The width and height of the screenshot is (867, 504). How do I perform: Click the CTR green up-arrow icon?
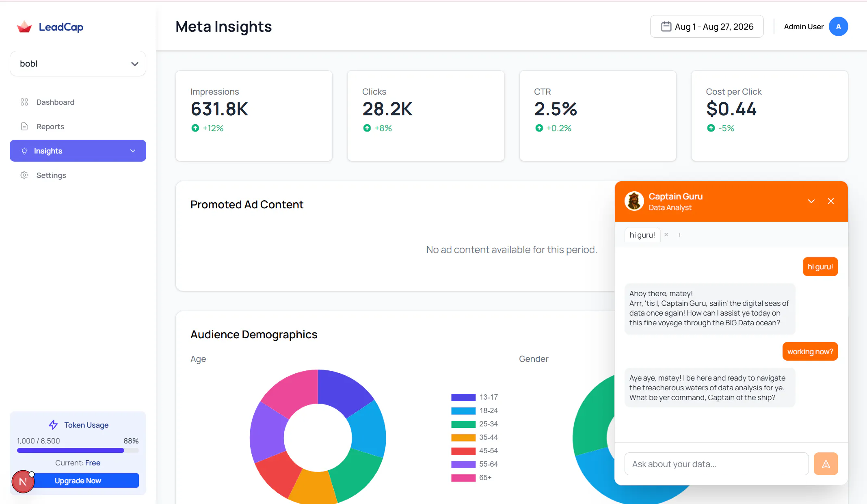click(539, 128)
